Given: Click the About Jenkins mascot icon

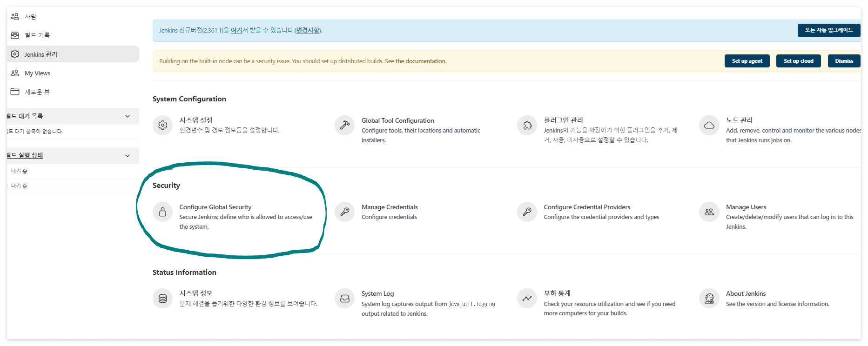Looking at the screenshot, I should pos(709,299).
